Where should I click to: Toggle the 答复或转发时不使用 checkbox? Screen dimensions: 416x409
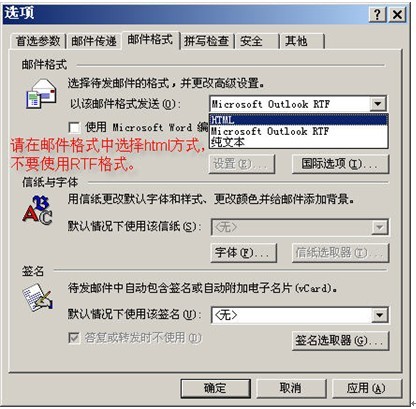coord(74,338)
